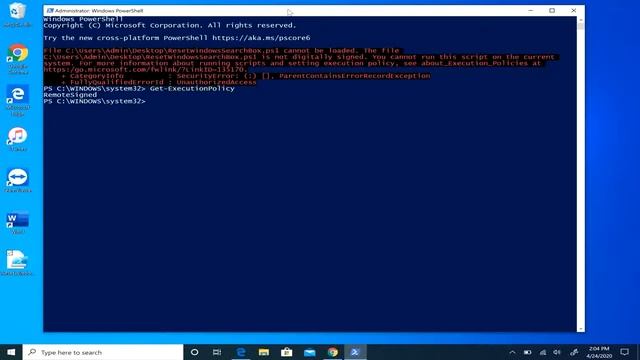The image size is (640, 360).
Task: Close the PowerShell window
Action: point(573,11)
